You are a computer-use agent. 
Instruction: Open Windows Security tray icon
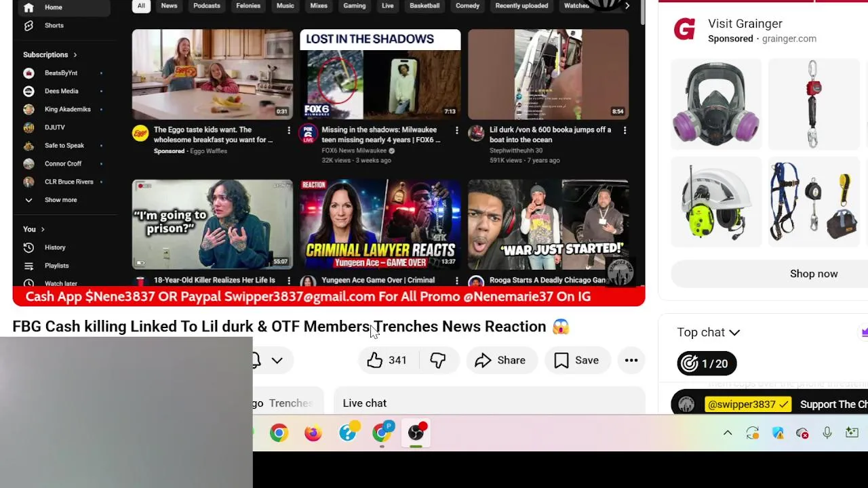point(777,433)
